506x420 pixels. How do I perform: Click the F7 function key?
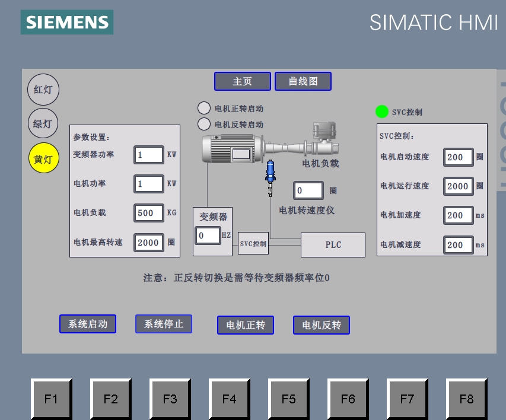pyautogui.click(x=408, y=399)
